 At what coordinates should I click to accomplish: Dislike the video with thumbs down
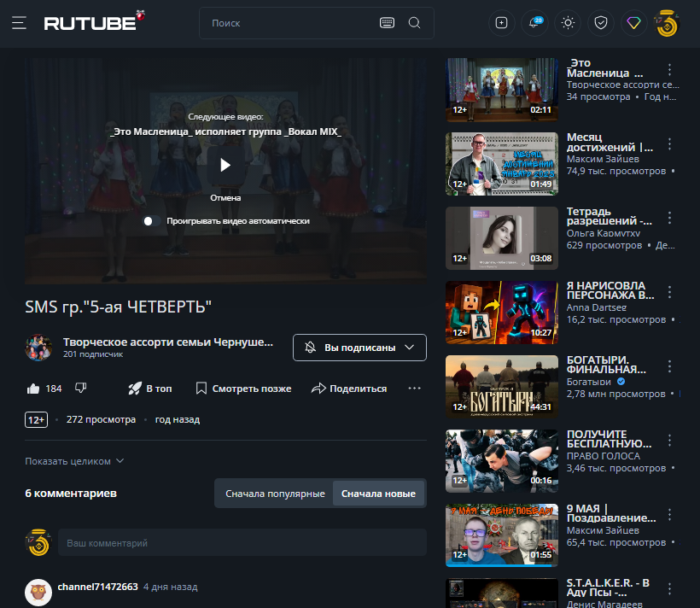click(x=81, y=389)
